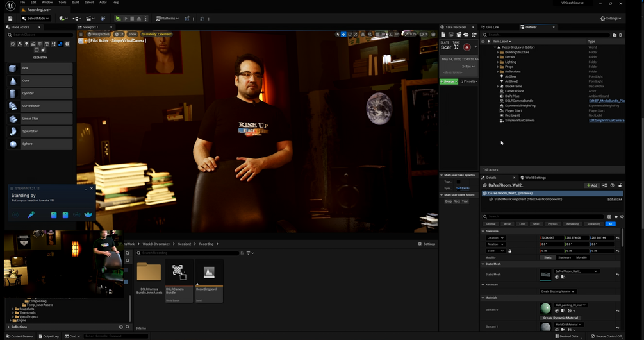Open the 24 fps frame rate dropdown

click(x=468, y=67)
